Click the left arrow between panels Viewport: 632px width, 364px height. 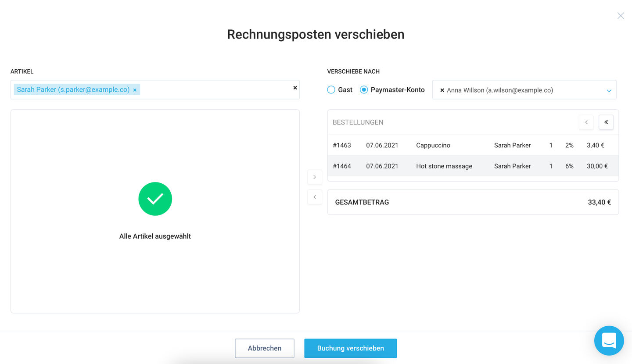pyautogui.click(x=315, y=197)
